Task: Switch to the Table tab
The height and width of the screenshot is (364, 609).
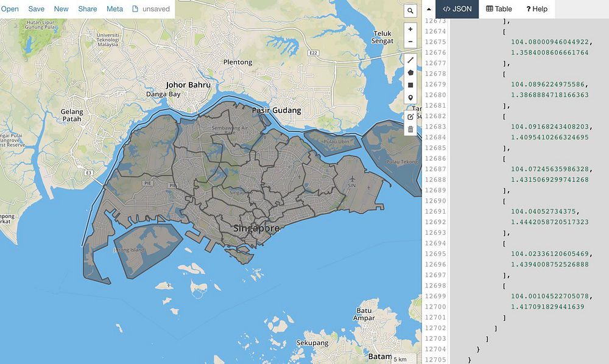Action: coord(499,9)
